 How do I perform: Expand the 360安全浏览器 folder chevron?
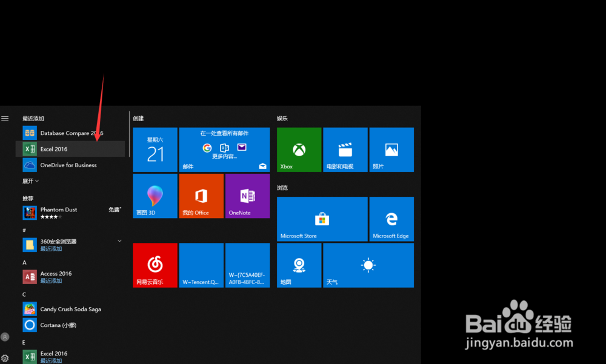coord(119,240)
